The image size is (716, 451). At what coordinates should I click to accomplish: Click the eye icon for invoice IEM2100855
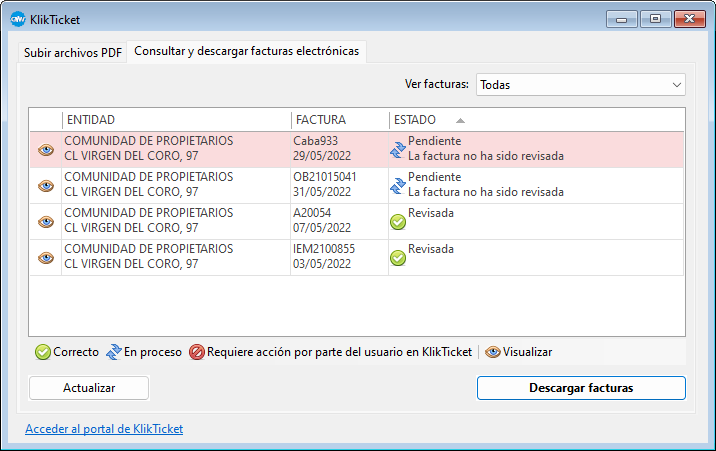45,258
